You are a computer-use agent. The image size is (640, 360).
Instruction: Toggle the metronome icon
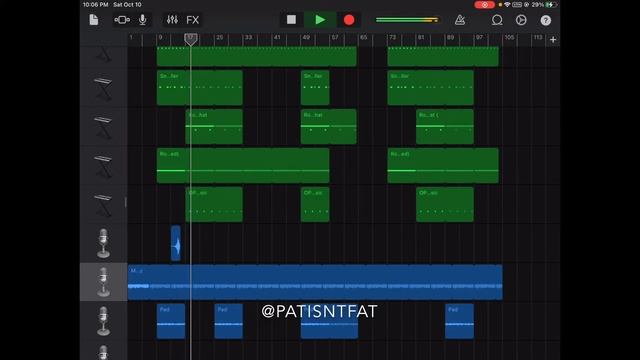(x=460, y=20)
